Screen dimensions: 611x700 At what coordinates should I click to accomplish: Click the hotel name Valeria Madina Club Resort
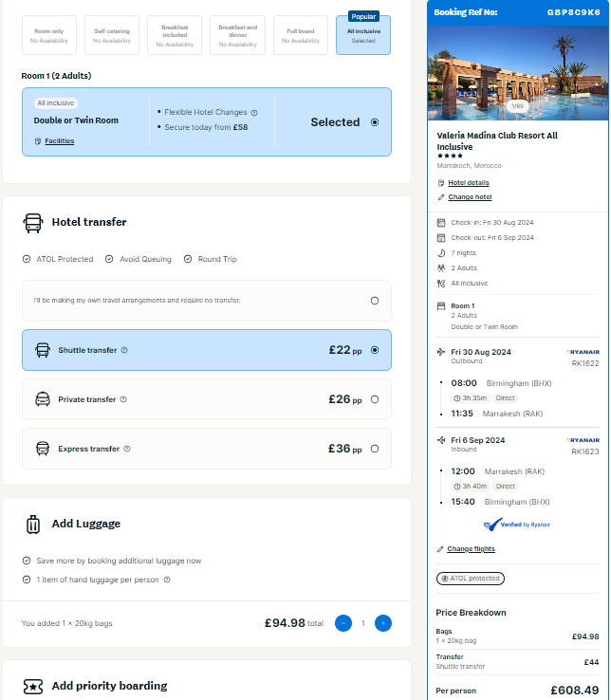(x=497, y=141)
